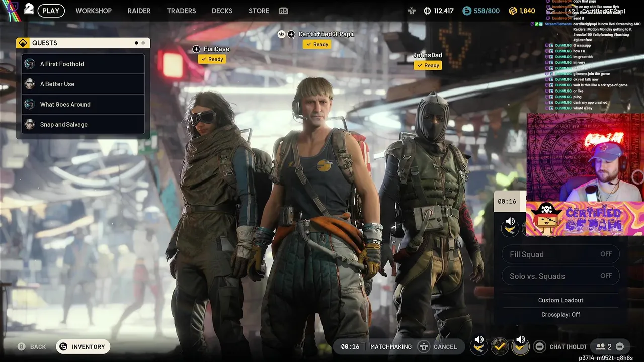Click the JohnsDad player name

(428, 55)
